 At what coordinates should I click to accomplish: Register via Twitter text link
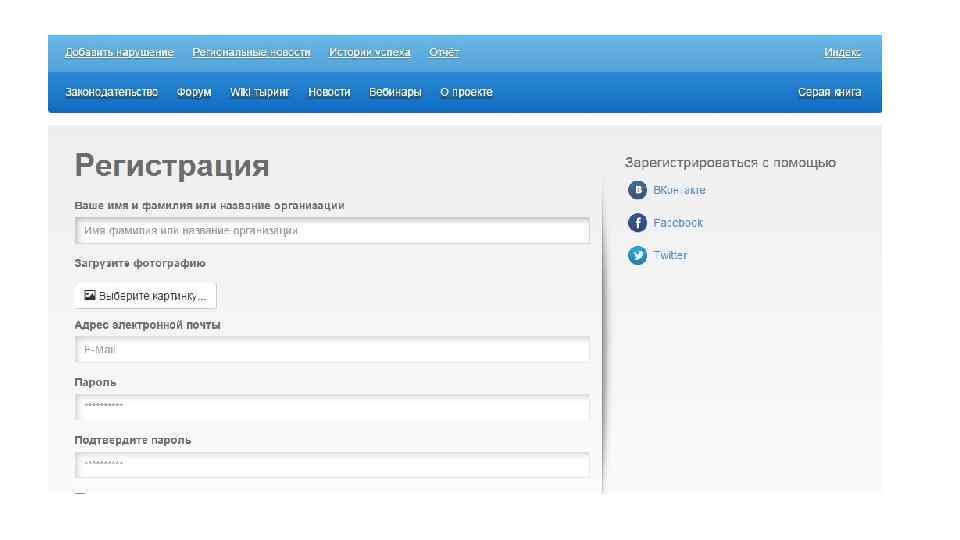click(670, 255)
